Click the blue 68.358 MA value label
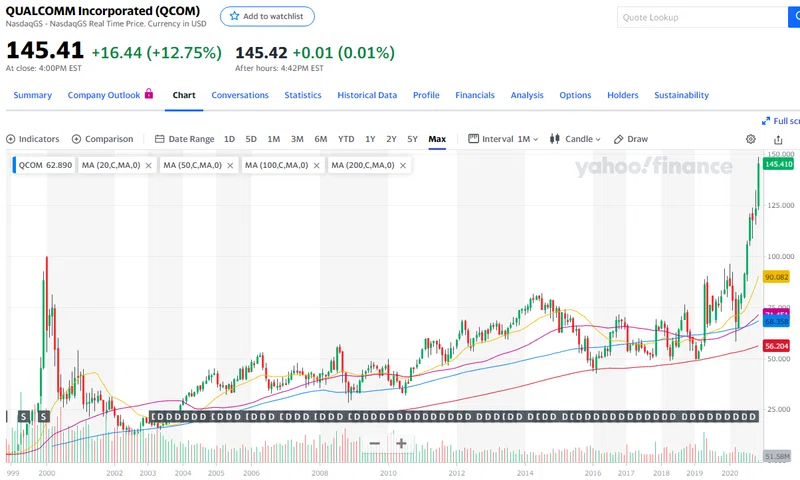This screenshot has width=800, height=480. pyautogui.click(x=777, y=322)
